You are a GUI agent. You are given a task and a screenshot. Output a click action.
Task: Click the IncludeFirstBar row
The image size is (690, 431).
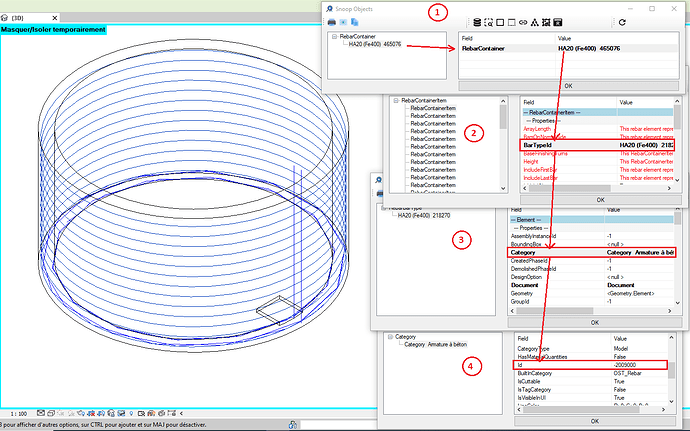click(x=598, y=170)
